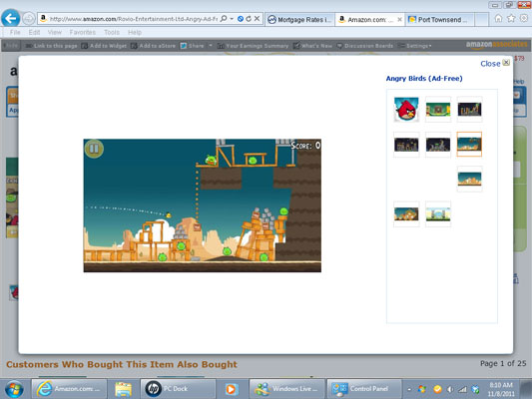Click the taskbar clock showing 8:10 AM
This screenshot has height=399, width=532.
pos(501,389)
